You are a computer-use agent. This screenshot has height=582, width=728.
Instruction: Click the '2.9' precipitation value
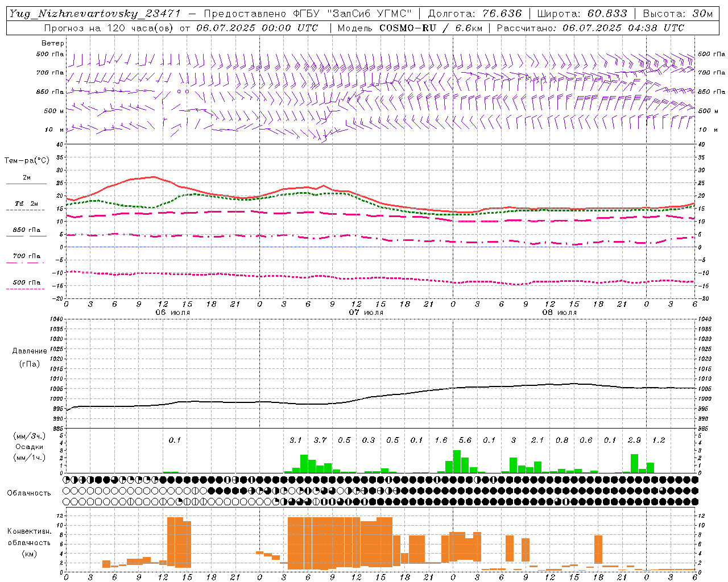634,440
